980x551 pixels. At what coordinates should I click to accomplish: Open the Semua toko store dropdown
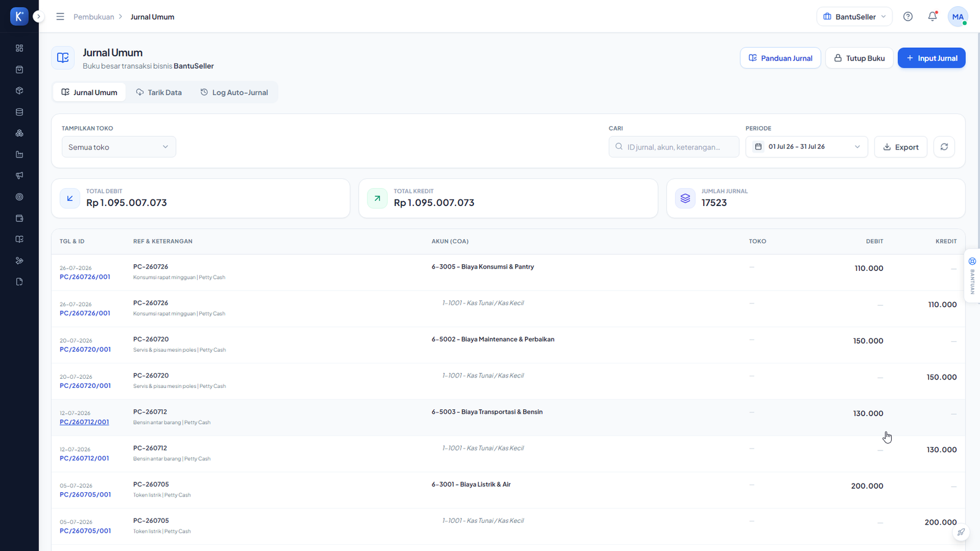[119, 147]
